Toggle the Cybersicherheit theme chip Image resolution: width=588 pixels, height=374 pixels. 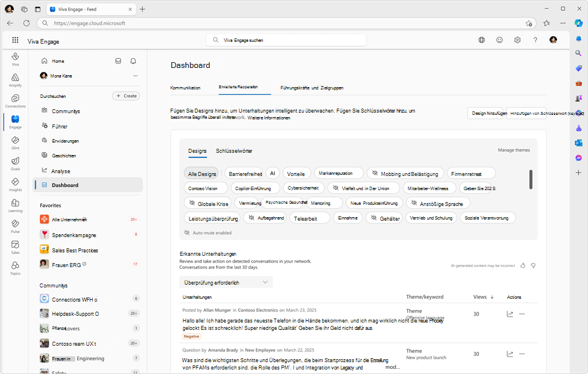click(x=303, y=188)
